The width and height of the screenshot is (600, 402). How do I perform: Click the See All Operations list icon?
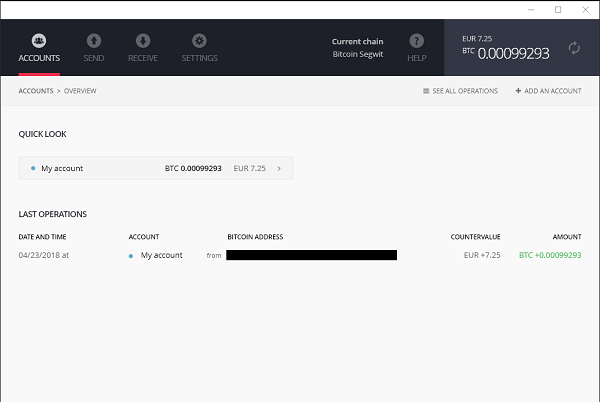(x=427, y=91)
